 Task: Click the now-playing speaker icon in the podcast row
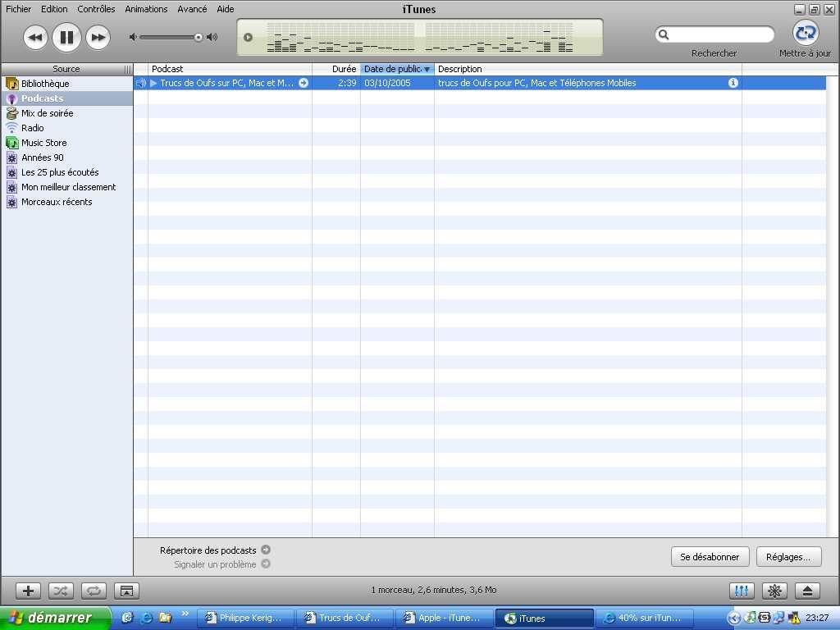point(140,83)
